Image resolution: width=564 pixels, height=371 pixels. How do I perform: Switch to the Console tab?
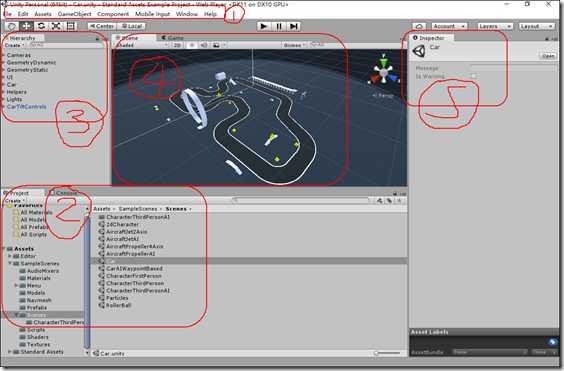click(63, 193)
